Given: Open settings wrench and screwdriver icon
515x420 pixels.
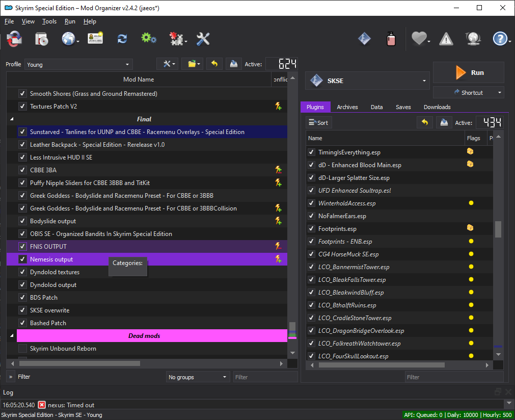Looking at the screenshot, I should pyautogui.click(x=203, y=39).
